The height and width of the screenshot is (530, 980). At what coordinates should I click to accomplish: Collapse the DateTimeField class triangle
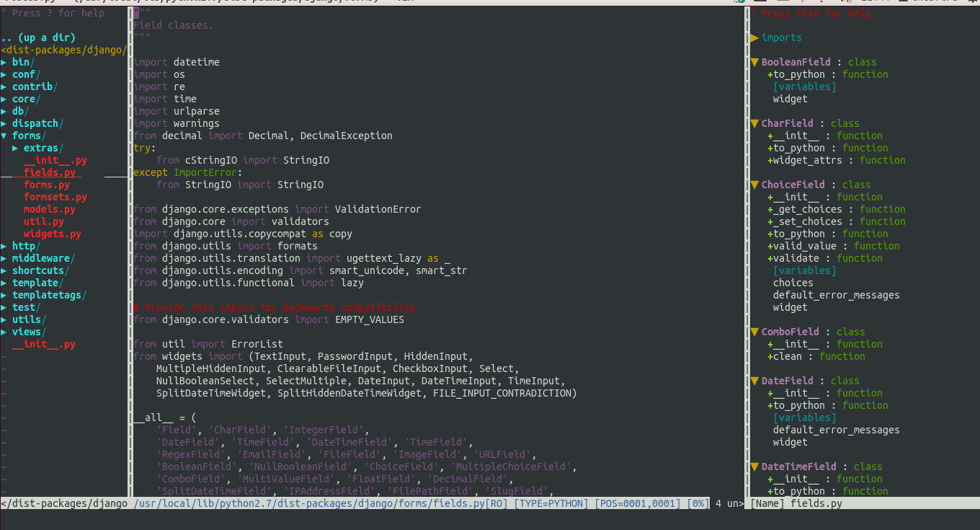pos(754,467)
